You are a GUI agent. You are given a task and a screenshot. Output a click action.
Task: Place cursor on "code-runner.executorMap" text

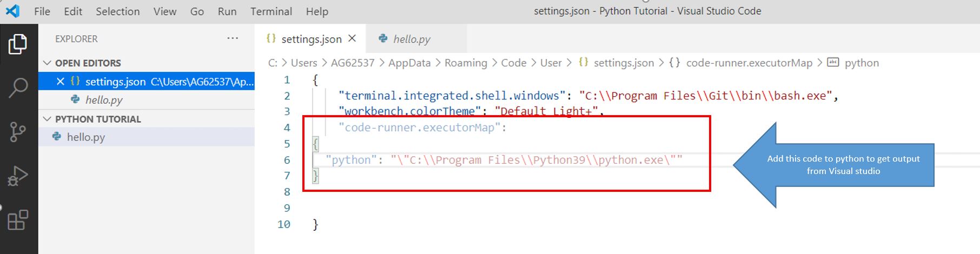(419, 128)
